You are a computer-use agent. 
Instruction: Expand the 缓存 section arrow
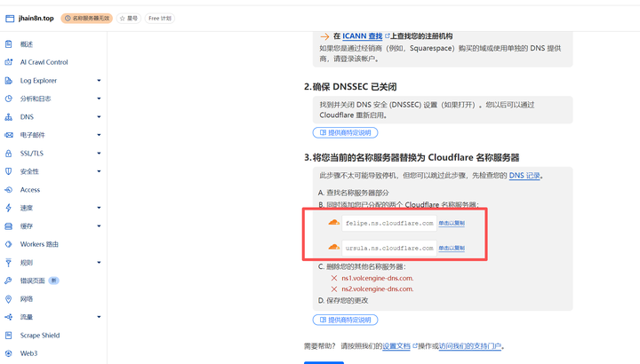click(x=99, y=226)
